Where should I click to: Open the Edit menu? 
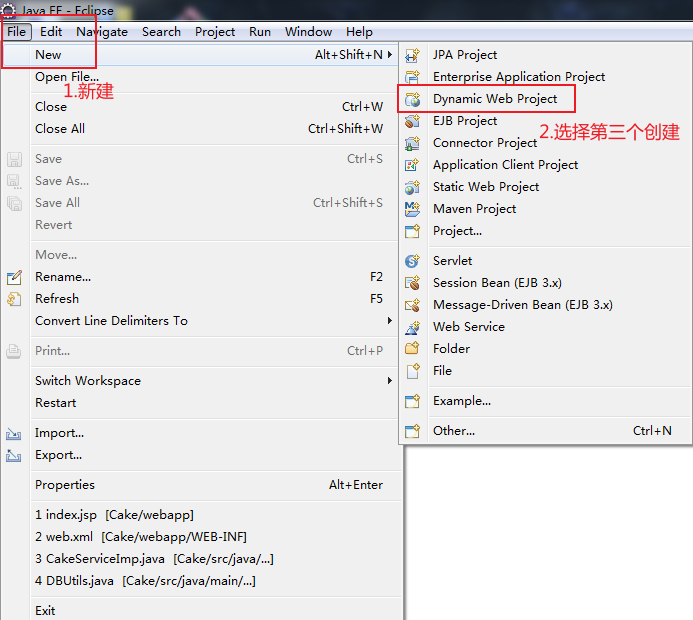point(51,32)
